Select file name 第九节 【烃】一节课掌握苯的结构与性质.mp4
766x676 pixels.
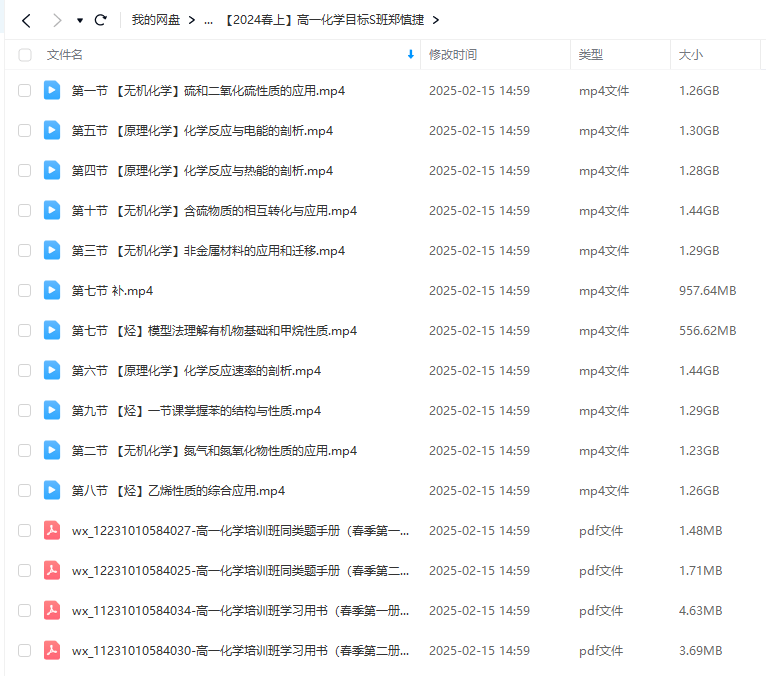196,411
